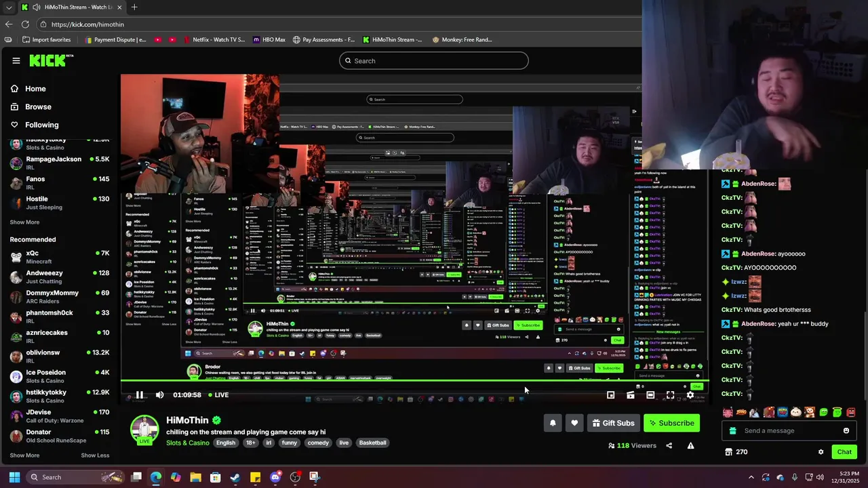Focus the Send a message field
The image size is (868, 488).
(789, 430)
